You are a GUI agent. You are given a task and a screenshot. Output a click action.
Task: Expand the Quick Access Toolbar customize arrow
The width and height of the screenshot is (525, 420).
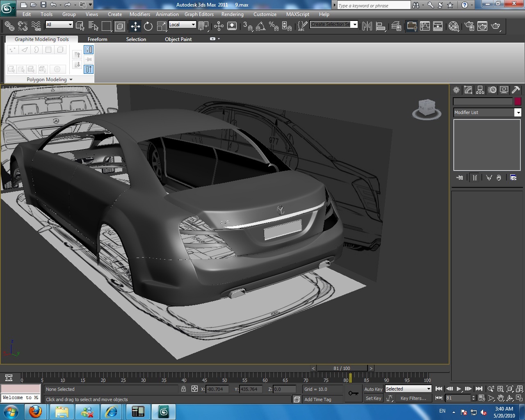(x=91, y=5)
